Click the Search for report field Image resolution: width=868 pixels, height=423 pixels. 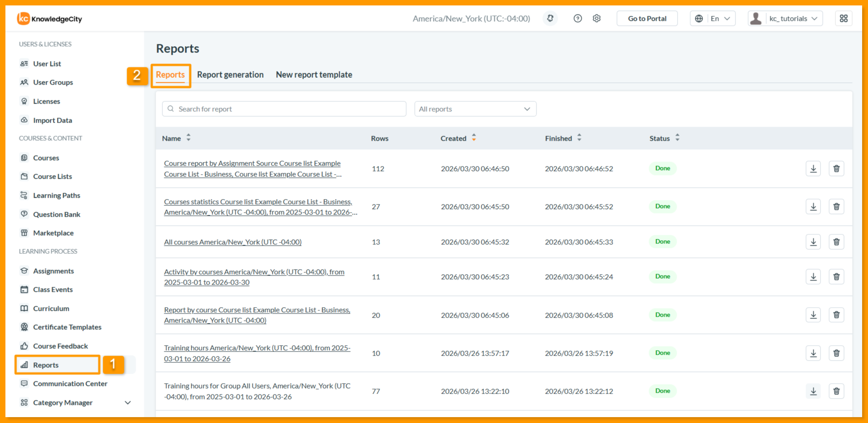(284, 109)
